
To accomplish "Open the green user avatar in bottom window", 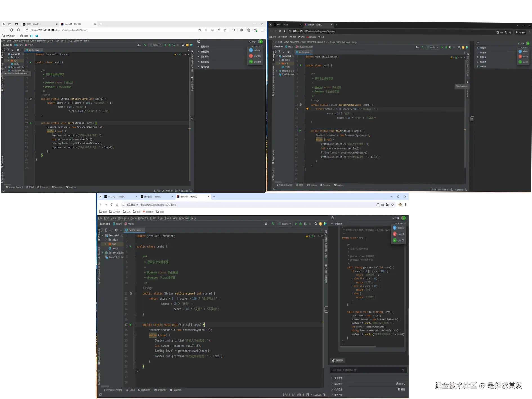I will [x=404, y=218].
